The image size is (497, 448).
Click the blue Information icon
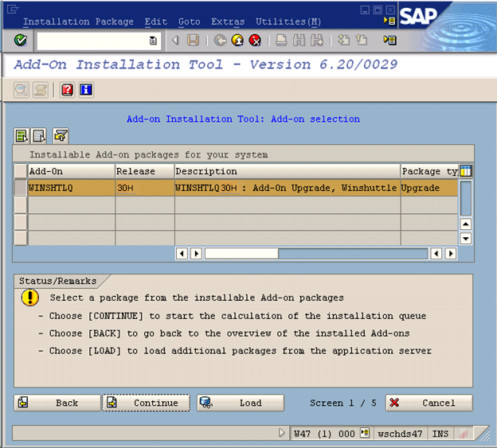[x=86, y=90]
